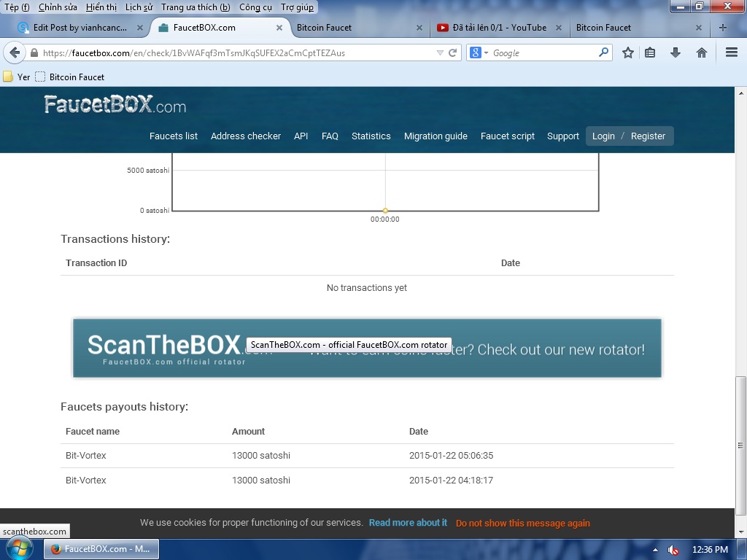Screen dimensions: 747x560
Task: Click the Register link
Action: pyautogui.click(x=648, y=136)
